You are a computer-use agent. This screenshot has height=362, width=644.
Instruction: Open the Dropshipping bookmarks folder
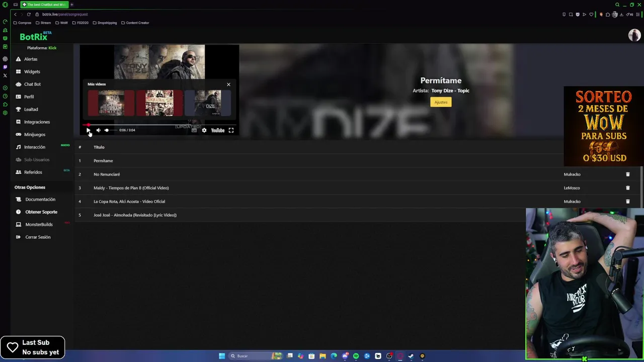(x=104, y=23)
